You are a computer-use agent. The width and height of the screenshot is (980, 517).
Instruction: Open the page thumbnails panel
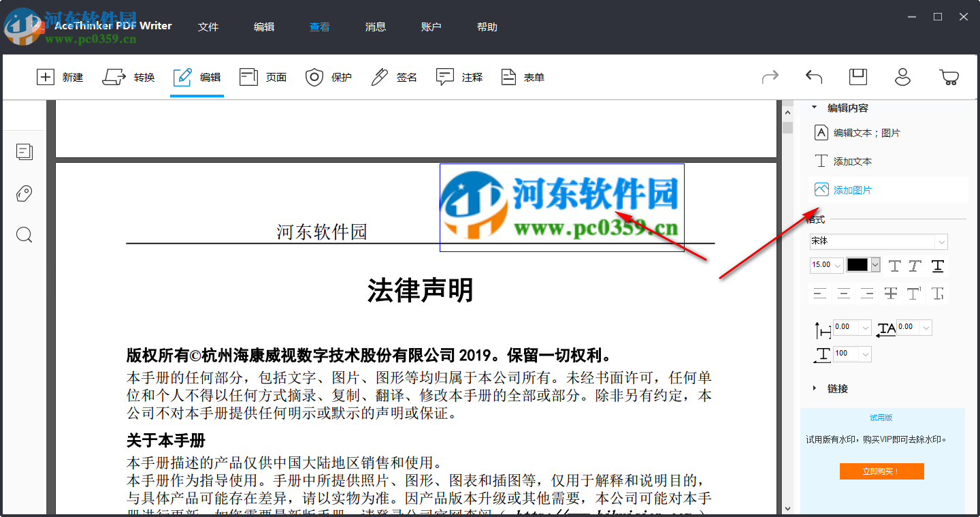pos(24,152)
